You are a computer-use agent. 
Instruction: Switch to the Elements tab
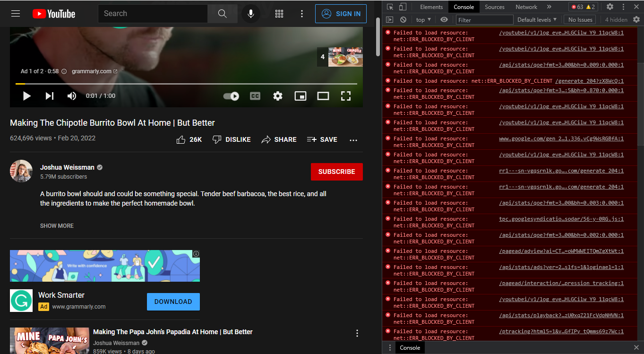[431, 7]
